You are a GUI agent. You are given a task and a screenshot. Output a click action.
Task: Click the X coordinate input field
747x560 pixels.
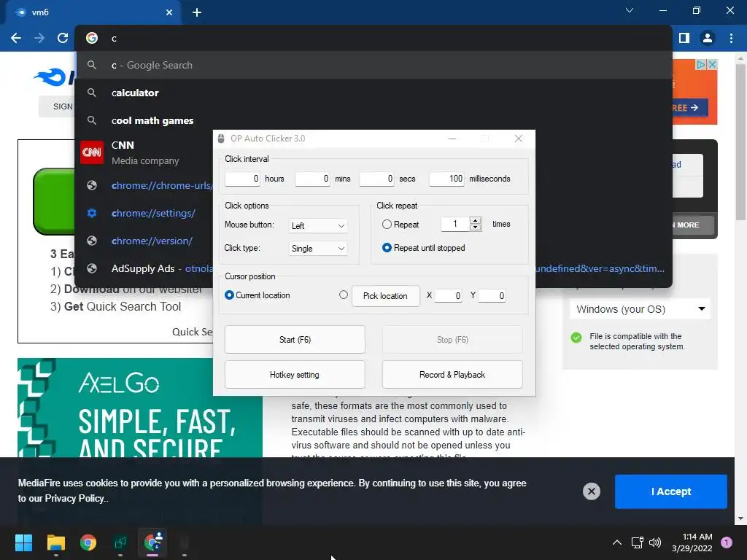point(448,296)
